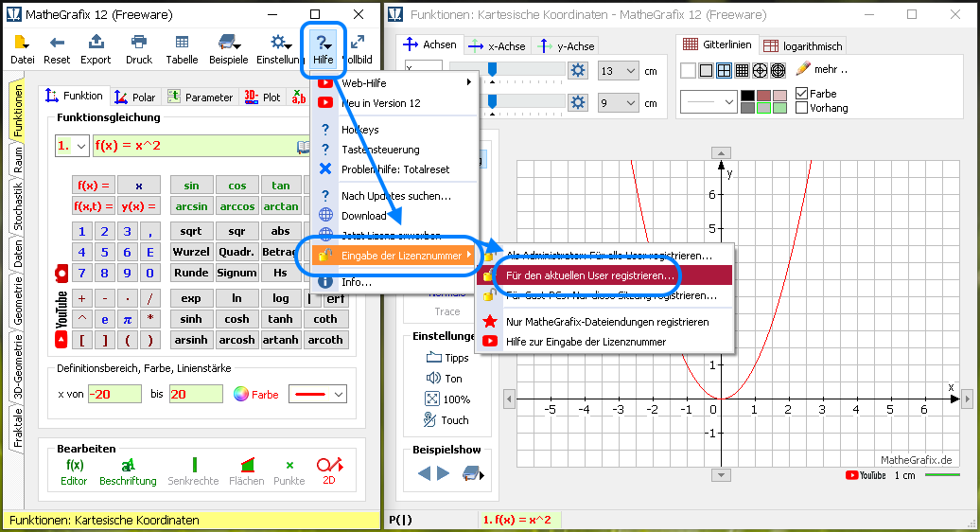Click the 13 cm width slider handle
The width and height of the screenshot is (980, 532).
coord(493,69)
